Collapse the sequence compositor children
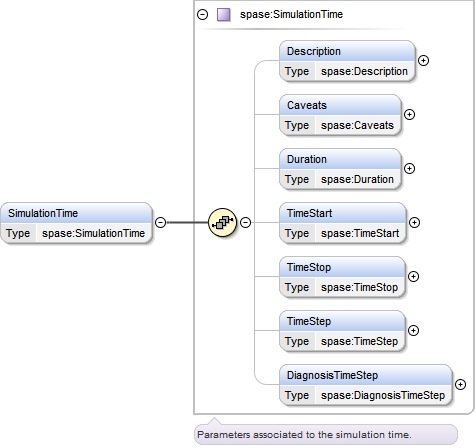The height and width of the screenshot is (448, 476). [246, 222]
